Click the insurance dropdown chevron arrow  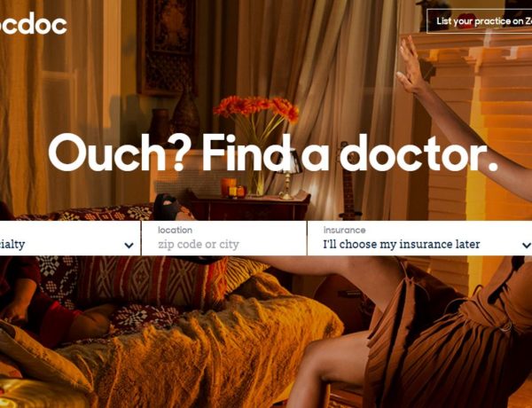click(527, 245)
